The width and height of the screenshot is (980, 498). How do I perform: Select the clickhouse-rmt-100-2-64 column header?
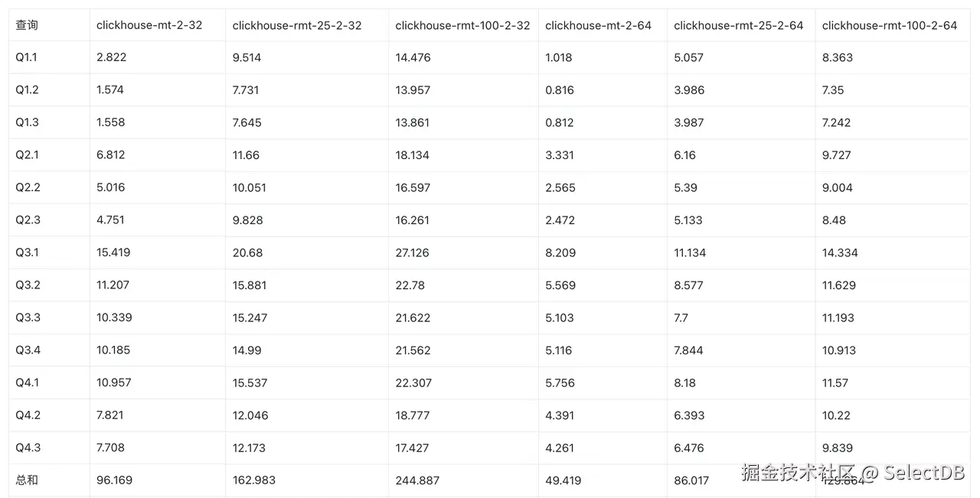click(x=890, y=25)
